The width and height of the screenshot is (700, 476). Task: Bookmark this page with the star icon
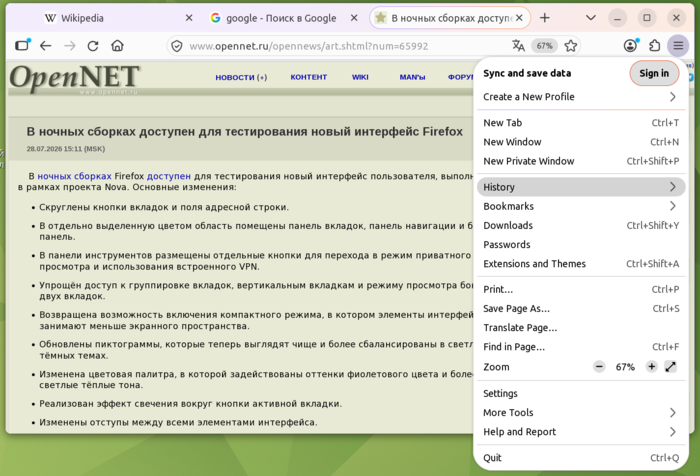(x=571, y=46)
